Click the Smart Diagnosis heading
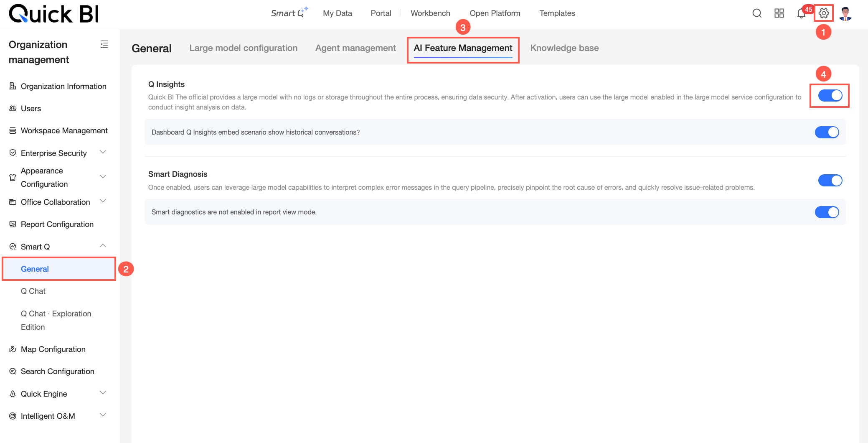Viewport: 868px width, 443px height. 178,174
